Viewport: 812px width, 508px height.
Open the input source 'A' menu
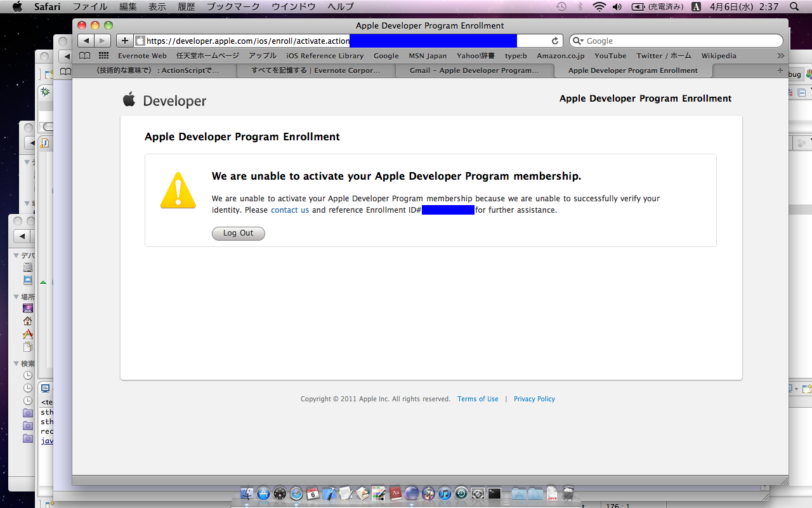coord(697,6)
